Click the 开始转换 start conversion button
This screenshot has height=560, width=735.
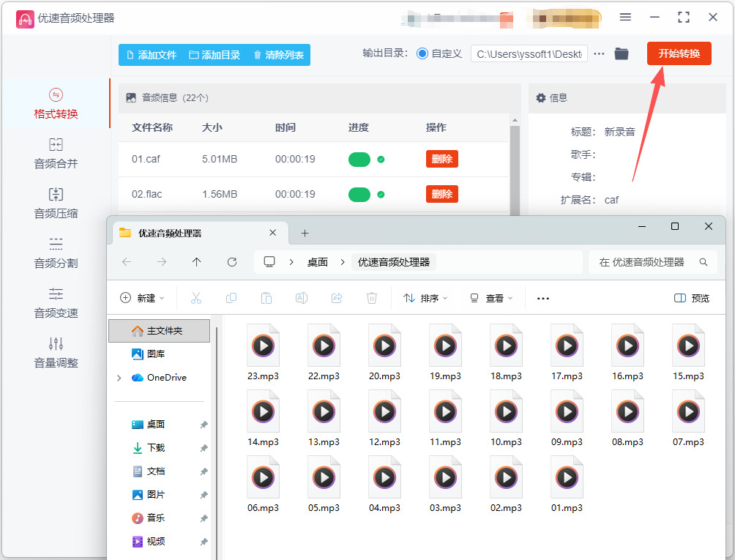point(679,53)
